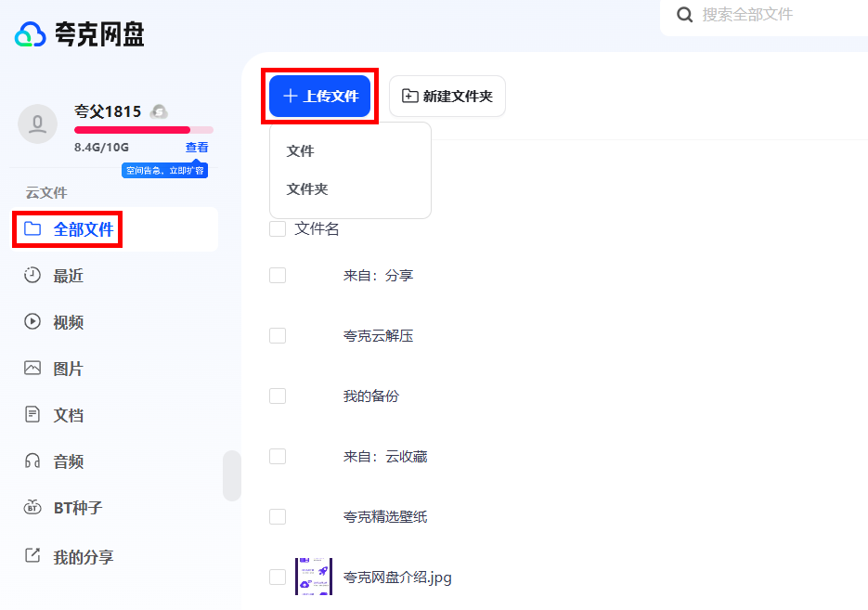Open the 音频 audio category
Viewport: 868px width, 610px height.
click(x=68, y=461)
